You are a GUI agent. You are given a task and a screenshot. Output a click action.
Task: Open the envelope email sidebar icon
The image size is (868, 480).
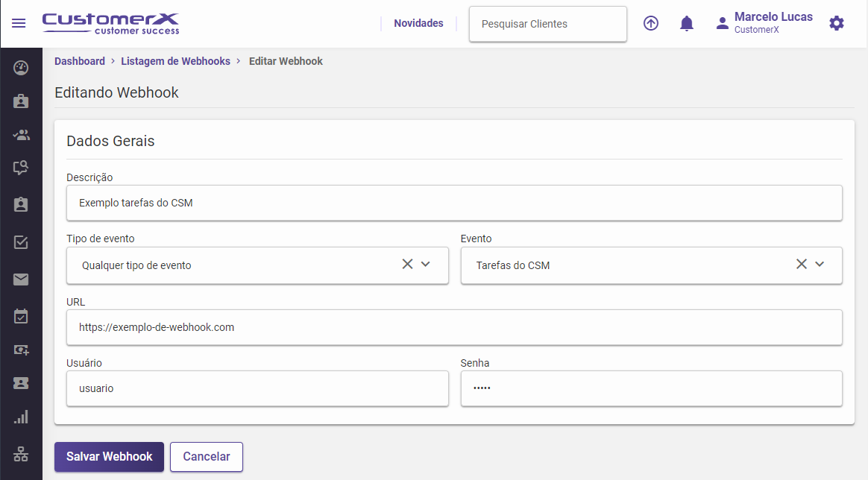pos(21,280)
